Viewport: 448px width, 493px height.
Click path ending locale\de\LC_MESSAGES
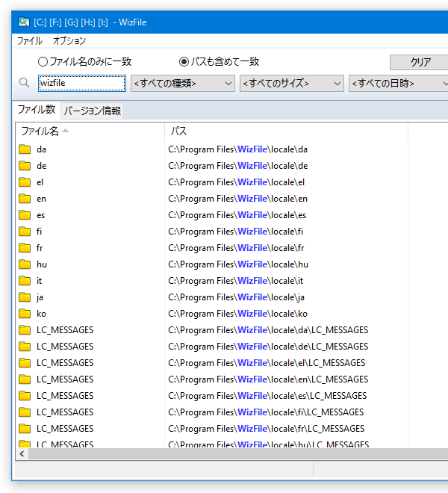tap(268, 346)
